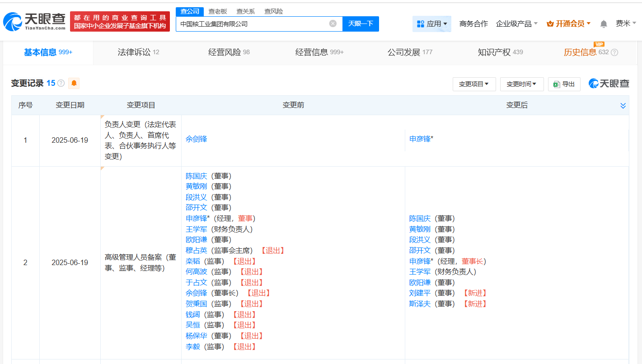Open 栾韬 (监事) profile link

point(193,261)
